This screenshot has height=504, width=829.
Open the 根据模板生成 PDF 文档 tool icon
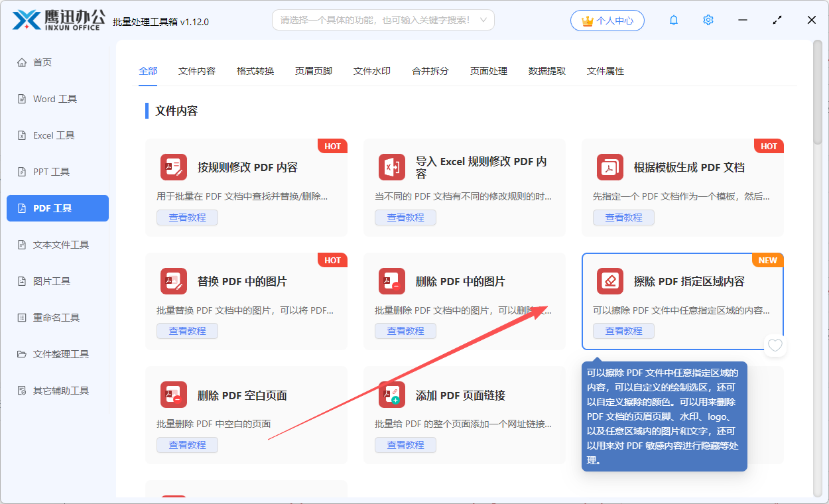(x=610, y=167)
